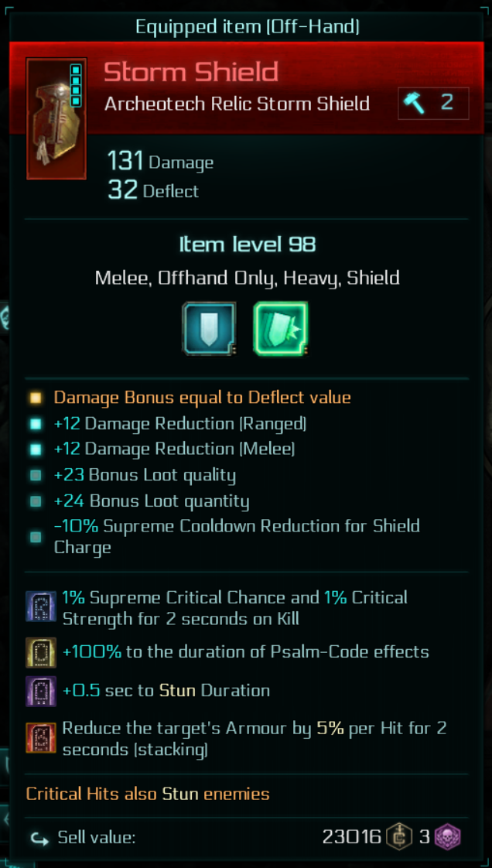Click the Sell value arrow icon
Image resolution: width=492 pixels, height=868 pixels.
point(37,838)
